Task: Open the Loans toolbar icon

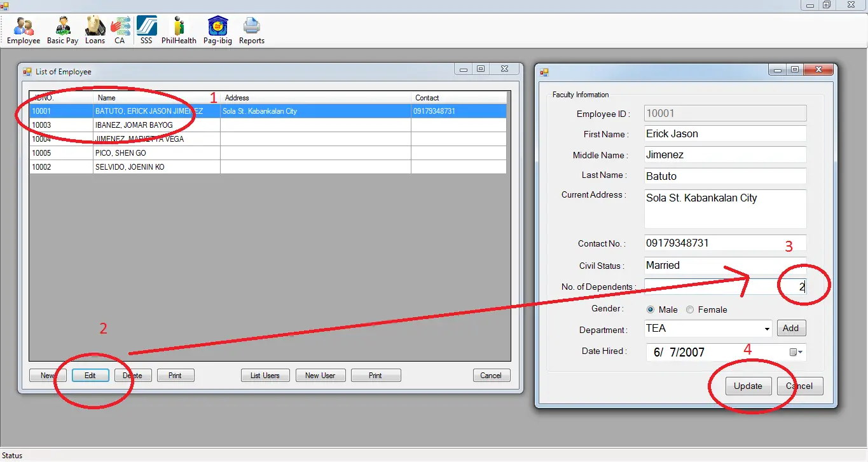Action: pos(95,31)
